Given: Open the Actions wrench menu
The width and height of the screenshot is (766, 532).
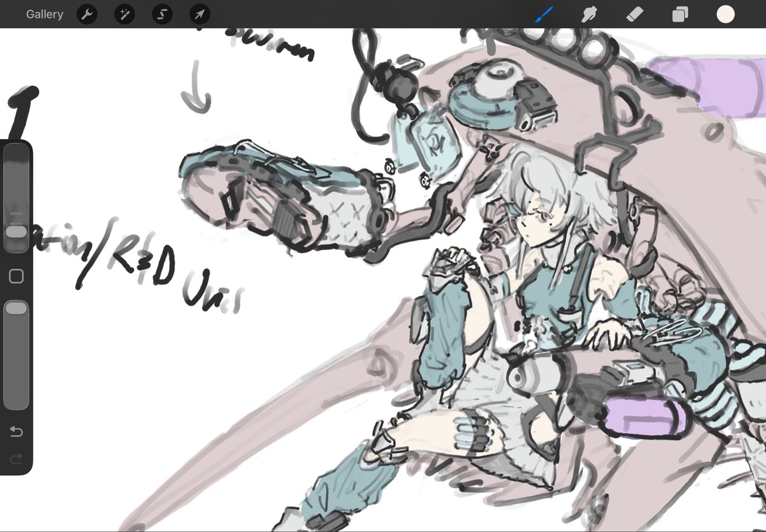Looking at the screenshot, I should (x=87, y=14).
